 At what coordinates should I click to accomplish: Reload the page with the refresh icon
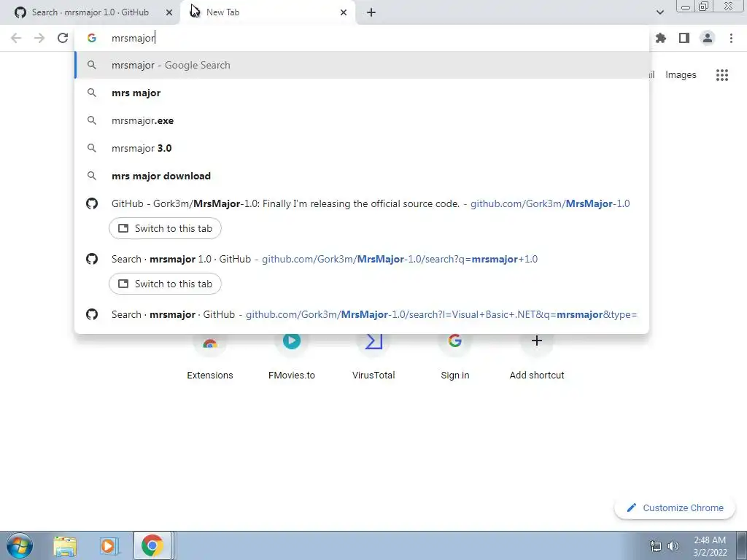[63, 38]
